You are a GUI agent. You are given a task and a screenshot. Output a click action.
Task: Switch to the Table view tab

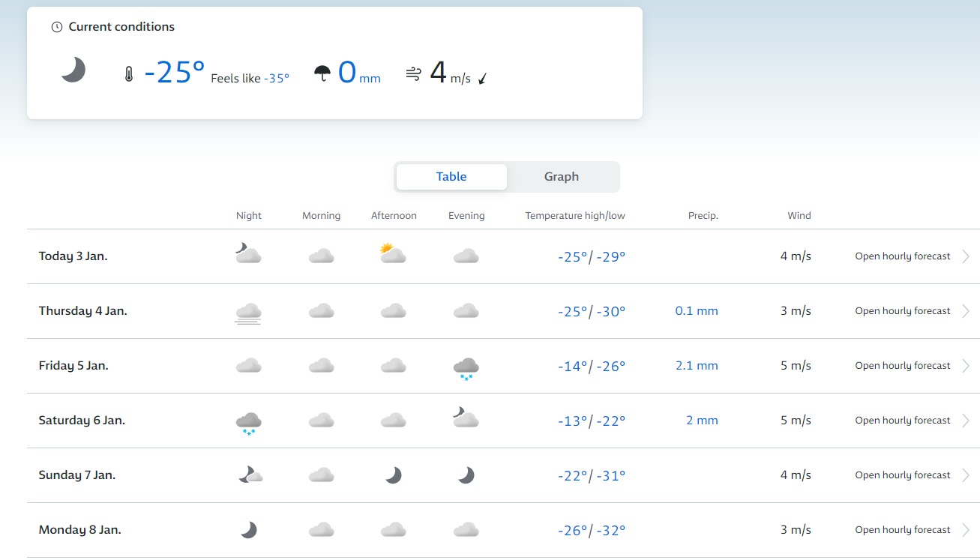pos(451,177)
